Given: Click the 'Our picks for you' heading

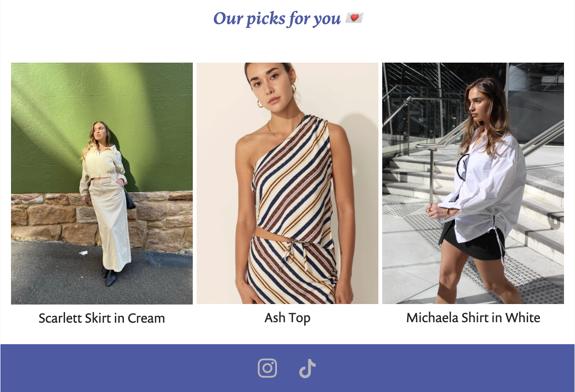Looking at the screenshot, I should coord(277,19).
